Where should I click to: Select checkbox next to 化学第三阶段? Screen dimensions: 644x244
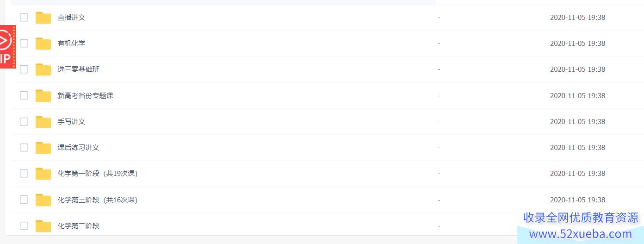pos(24,200)
